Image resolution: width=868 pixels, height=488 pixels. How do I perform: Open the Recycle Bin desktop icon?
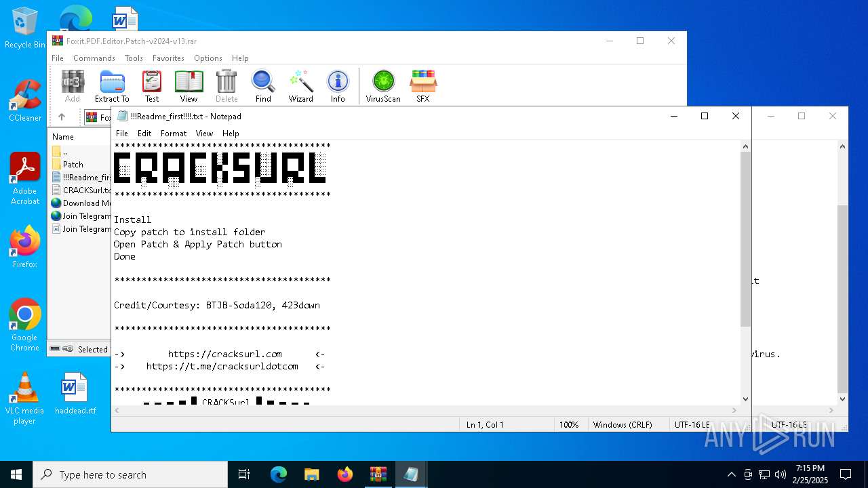(24, 28)
